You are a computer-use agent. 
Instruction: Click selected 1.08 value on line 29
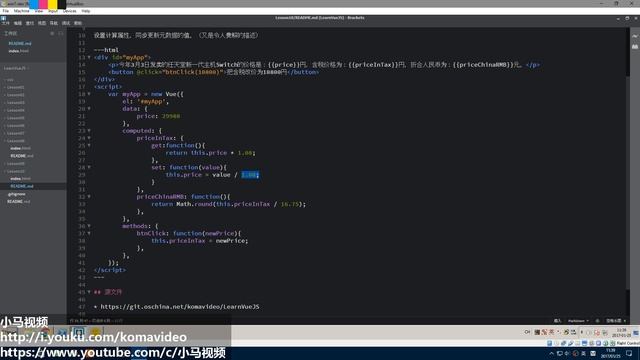(x=249, y=175)
